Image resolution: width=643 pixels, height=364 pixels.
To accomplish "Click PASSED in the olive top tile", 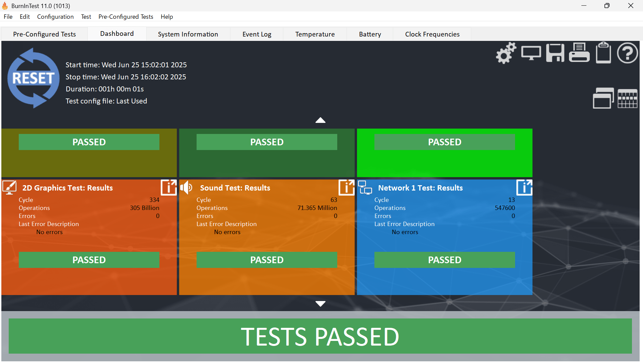I will 89,142.
